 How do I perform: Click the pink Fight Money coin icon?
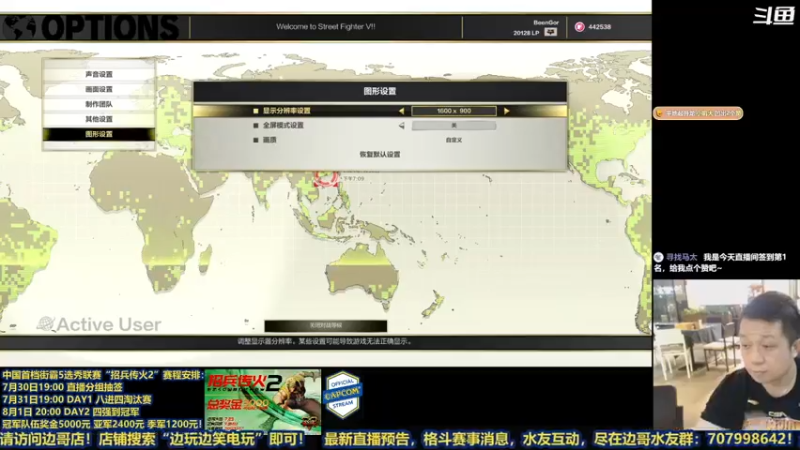pyautogui.click(x=579, y=27)
